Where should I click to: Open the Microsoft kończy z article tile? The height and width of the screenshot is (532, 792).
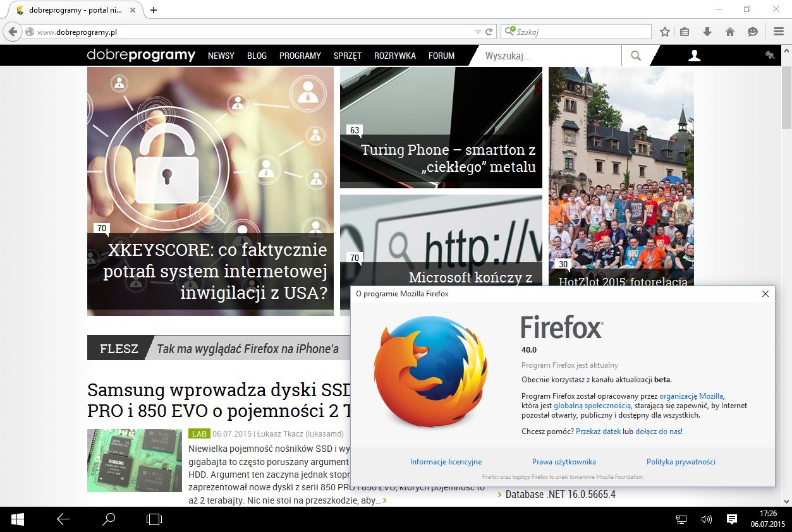[441, 240]
